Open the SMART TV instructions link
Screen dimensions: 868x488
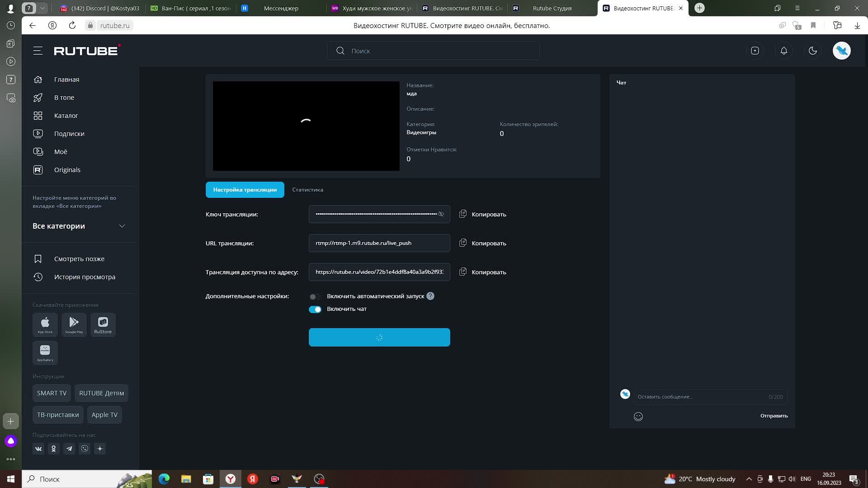(52, 393)
